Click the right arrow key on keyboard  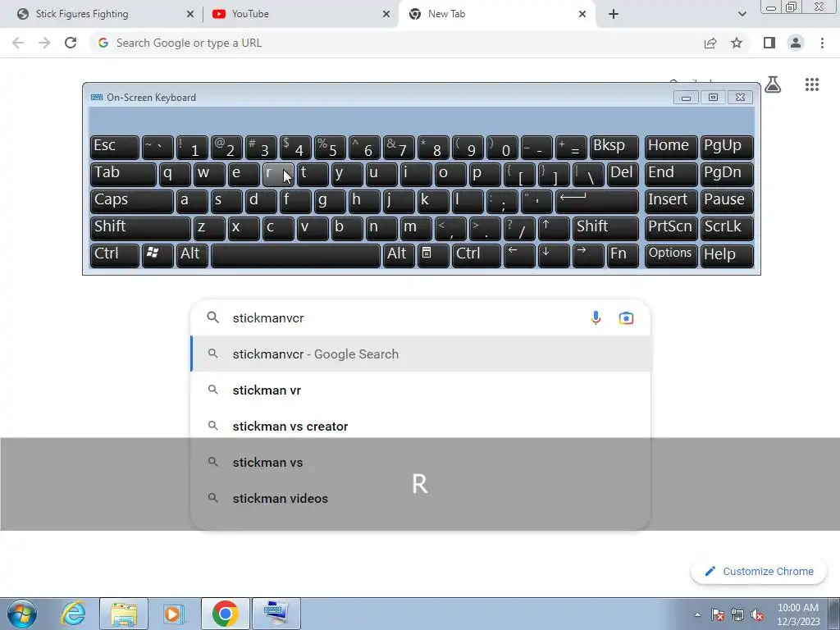[x=587, y=255]
